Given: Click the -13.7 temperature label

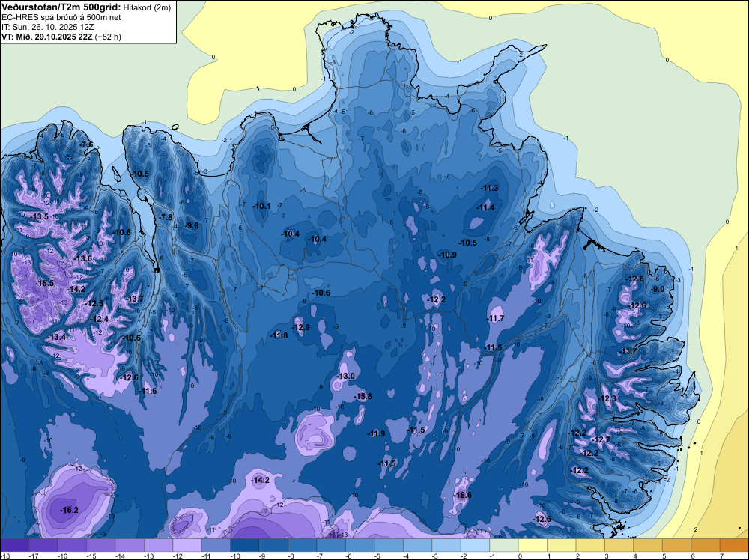Looking at the screenshot, I should (x=134, y=299).
